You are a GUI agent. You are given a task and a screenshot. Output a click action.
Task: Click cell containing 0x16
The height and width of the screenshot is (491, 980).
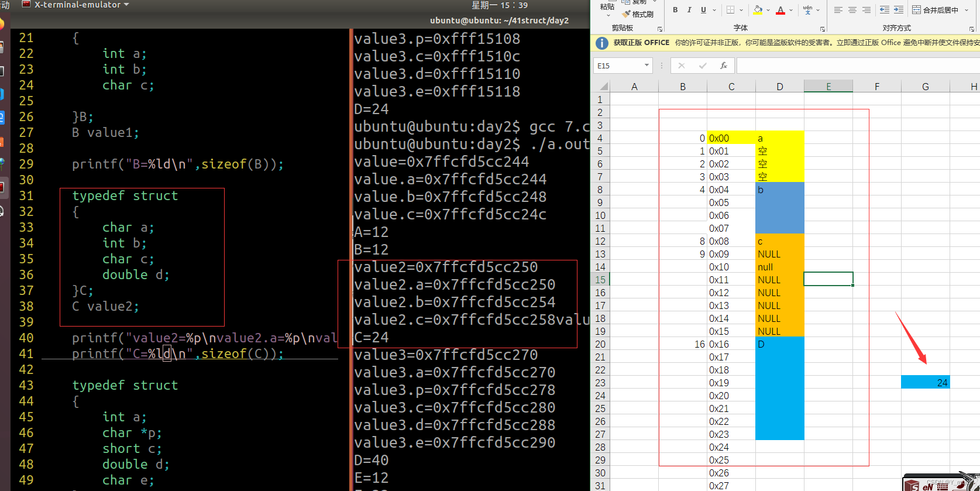tap(731, 344)
